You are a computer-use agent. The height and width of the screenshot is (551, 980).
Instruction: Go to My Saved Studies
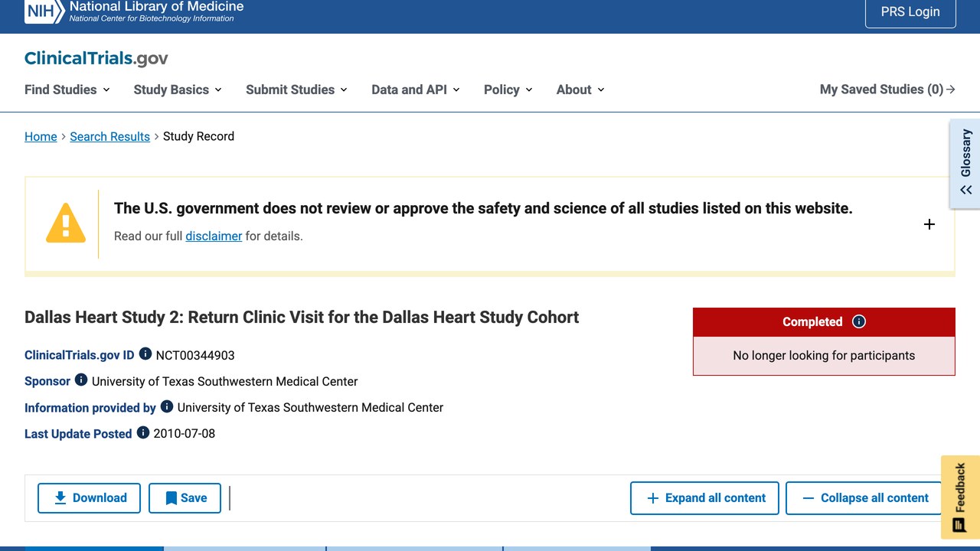[x=887, y=90]
